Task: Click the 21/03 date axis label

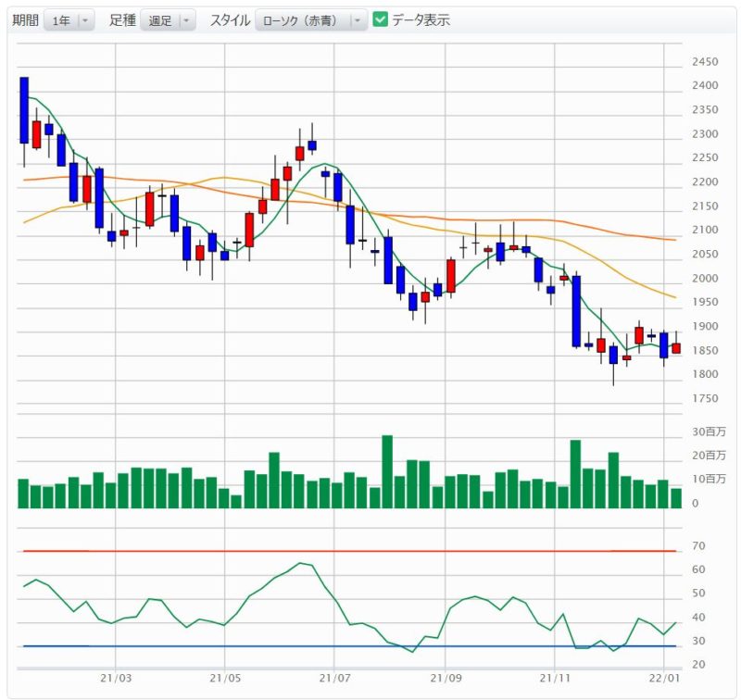Action: click(x=116, y=679)
